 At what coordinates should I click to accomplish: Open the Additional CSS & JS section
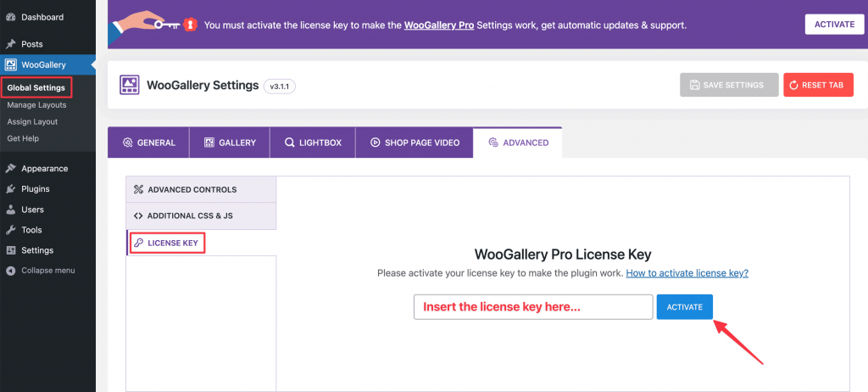(x=202, y=216)
